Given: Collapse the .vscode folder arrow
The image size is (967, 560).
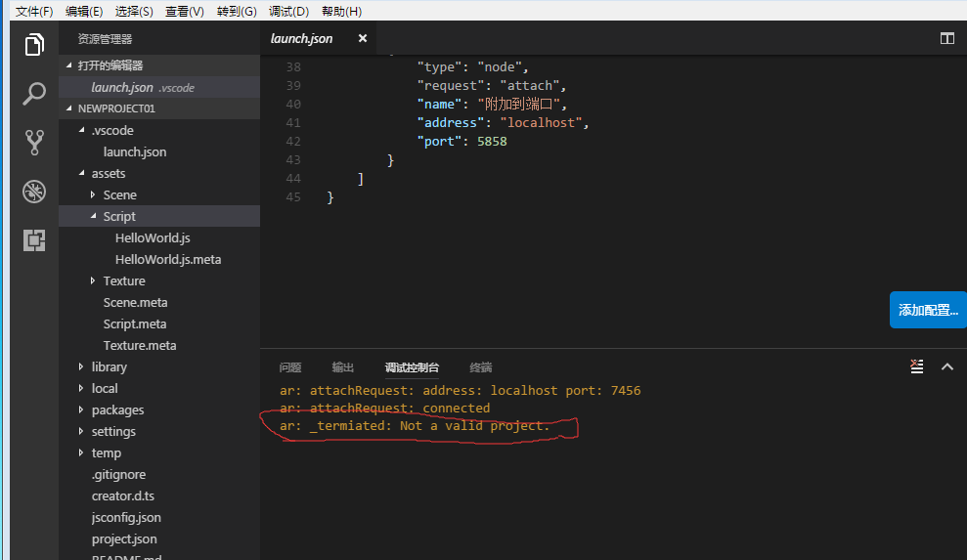Looking at the screenshot, I should 81,130.
